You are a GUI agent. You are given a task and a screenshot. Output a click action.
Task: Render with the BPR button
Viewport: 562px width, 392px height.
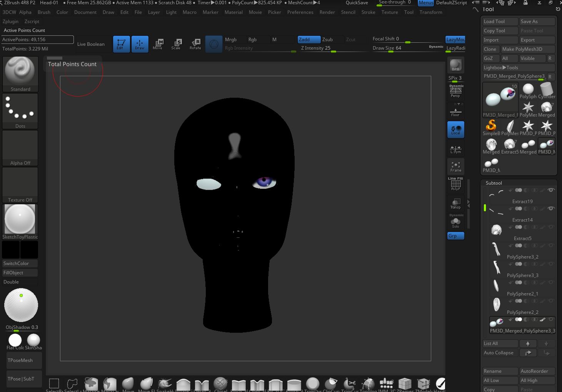tap(455, 65)
